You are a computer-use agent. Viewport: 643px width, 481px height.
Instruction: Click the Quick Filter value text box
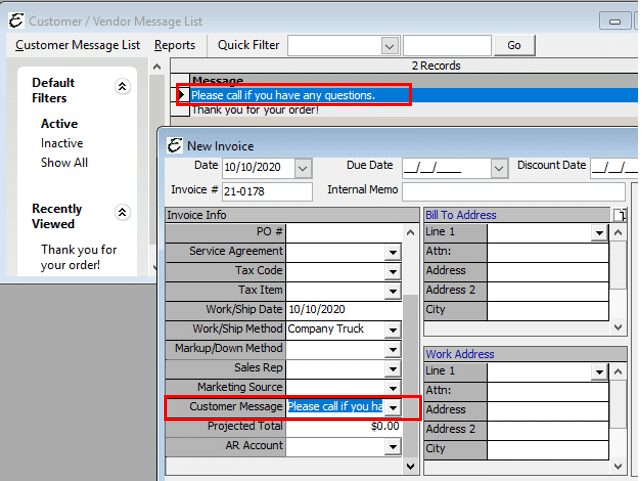[x=447, y=46]
